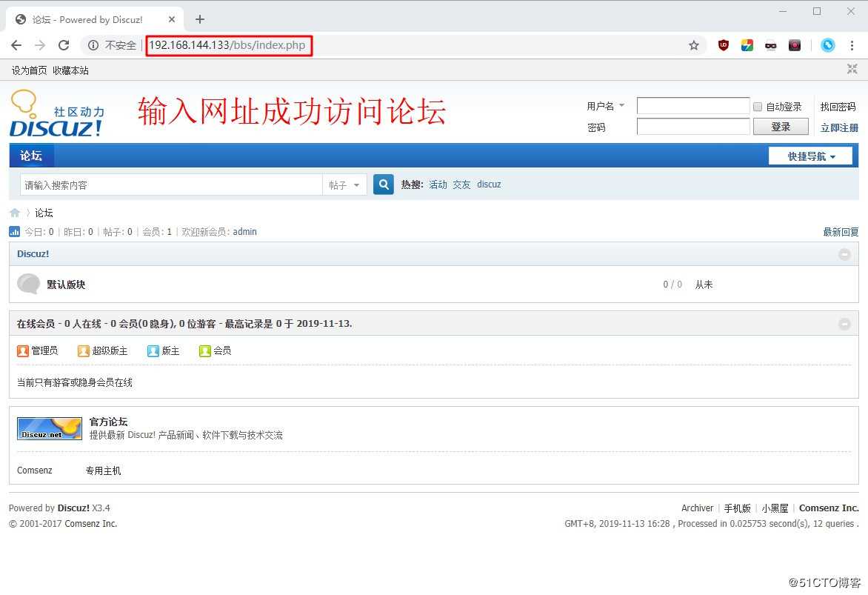
Task: Collapse the online members section
Action: 844,324
